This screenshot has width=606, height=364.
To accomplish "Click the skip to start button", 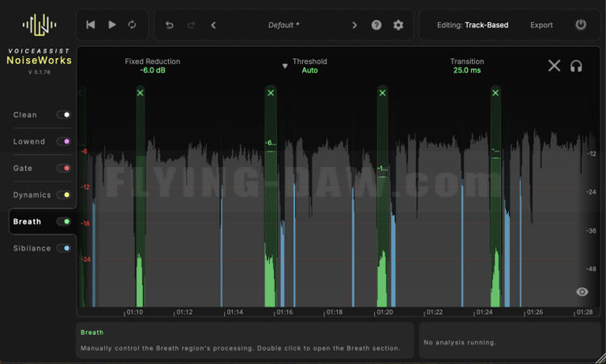I will (90, 25).
